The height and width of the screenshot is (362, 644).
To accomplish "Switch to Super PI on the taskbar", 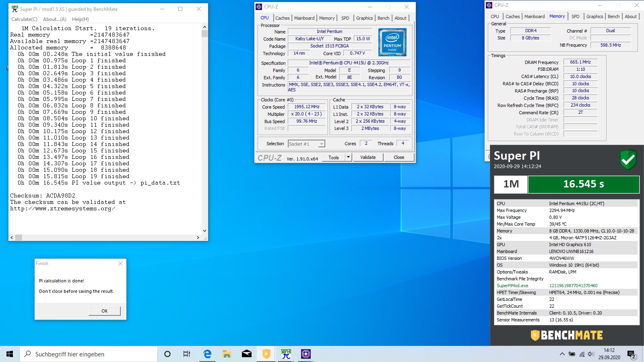I will pos(286,354).
